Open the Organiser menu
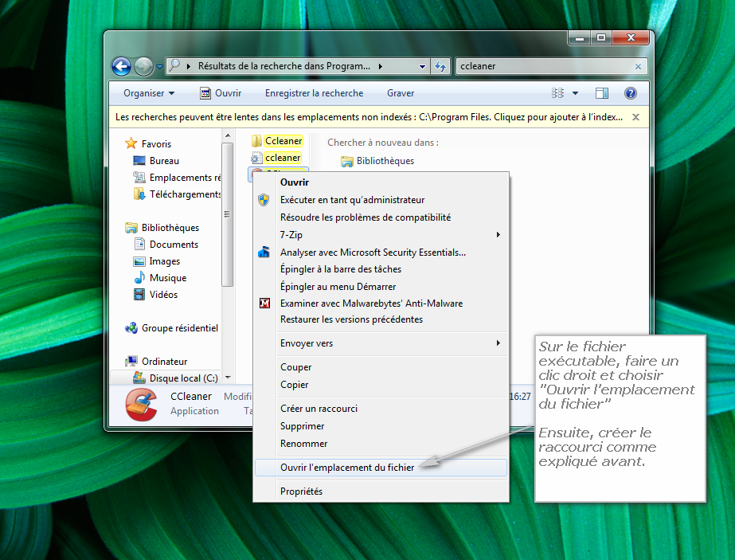 (149, 93)
